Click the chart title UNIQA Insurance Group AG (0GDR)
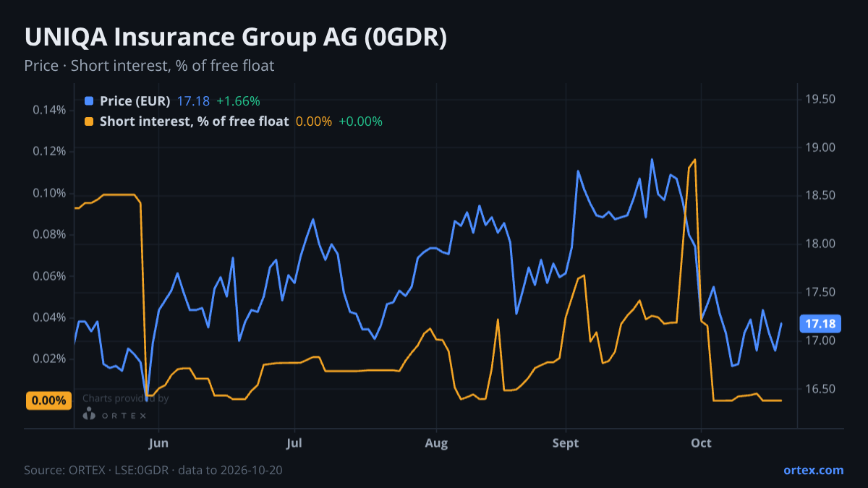 click(236, 38)
